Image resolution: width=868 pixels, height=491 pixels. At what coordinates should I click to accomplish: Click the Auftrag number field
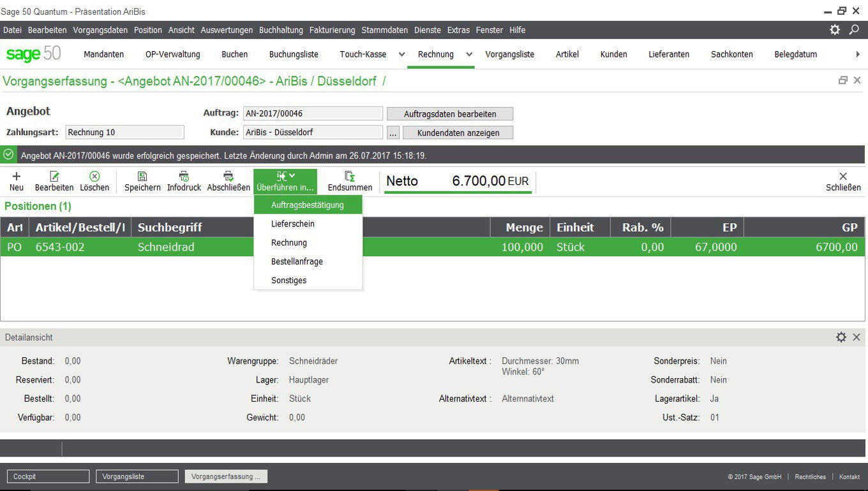pos(313,114)
